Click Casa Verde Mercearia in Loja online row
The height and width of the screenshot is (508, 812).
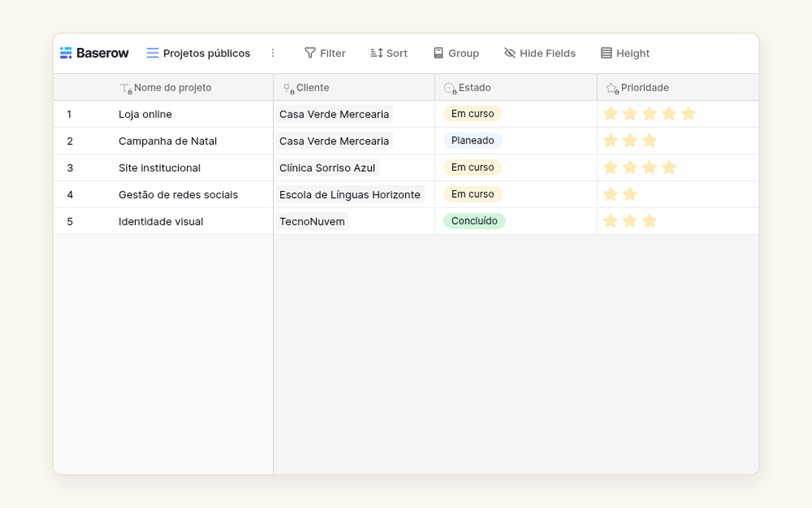coord(334,114)
